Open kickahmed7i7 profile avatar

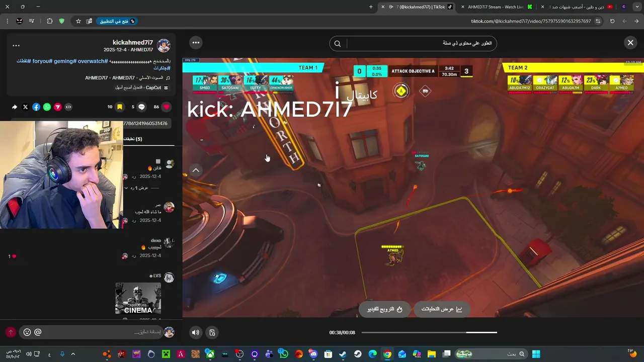coord(164,45)
